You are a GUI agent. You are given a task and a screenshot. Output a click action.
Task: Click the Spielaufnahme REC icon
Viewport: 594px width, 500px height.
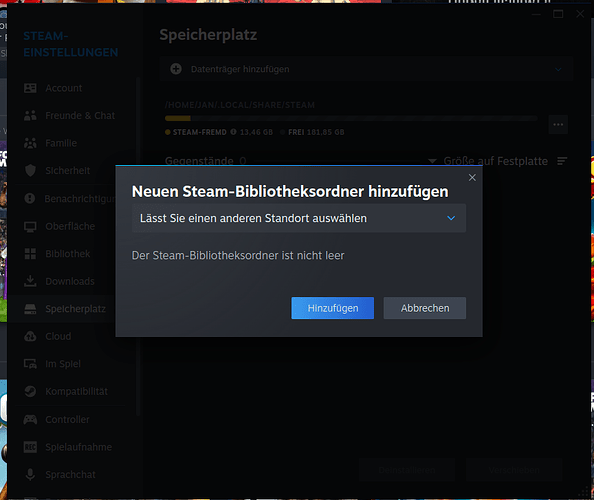click(x=30, y=447)
